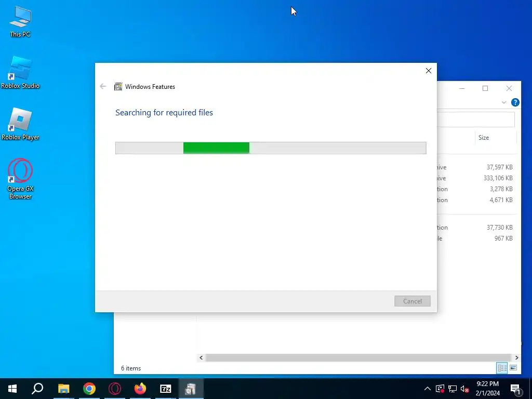Viewport: 532px width, 399px height.
Task: Click the searching progress bar
Action: tap(271, 148)
